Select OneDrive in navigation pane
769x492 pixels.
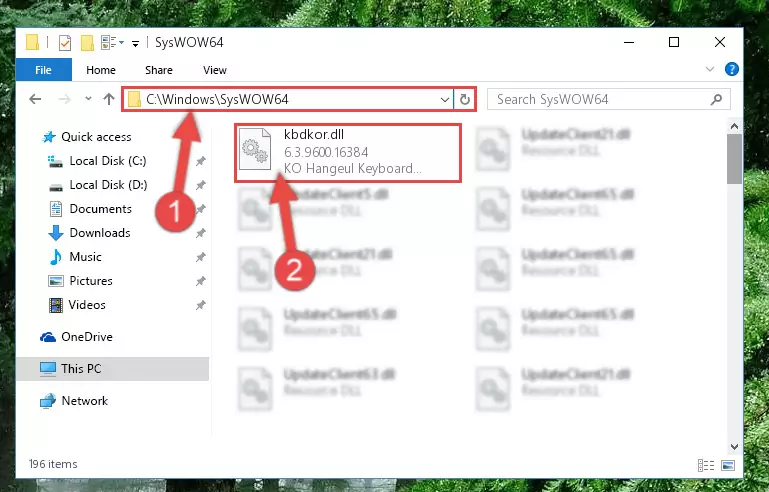point(87,337)
